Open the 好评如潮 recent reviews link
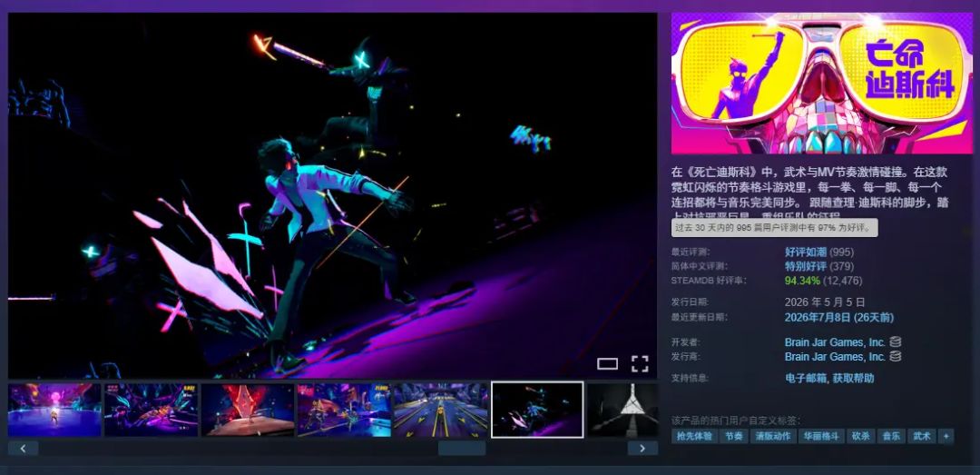 coord(806,252)
